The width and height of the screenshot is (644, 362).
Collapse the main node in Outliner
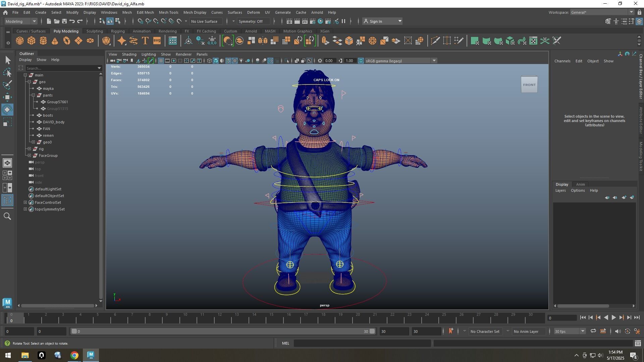point(25,75)
